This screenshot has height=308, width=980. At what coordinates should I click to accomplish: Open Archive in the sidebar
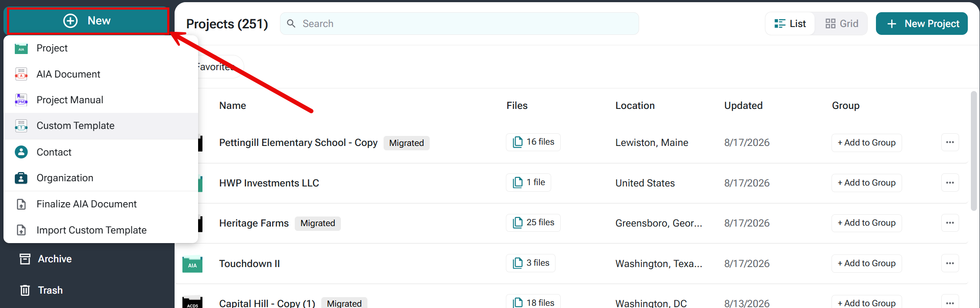54,259
